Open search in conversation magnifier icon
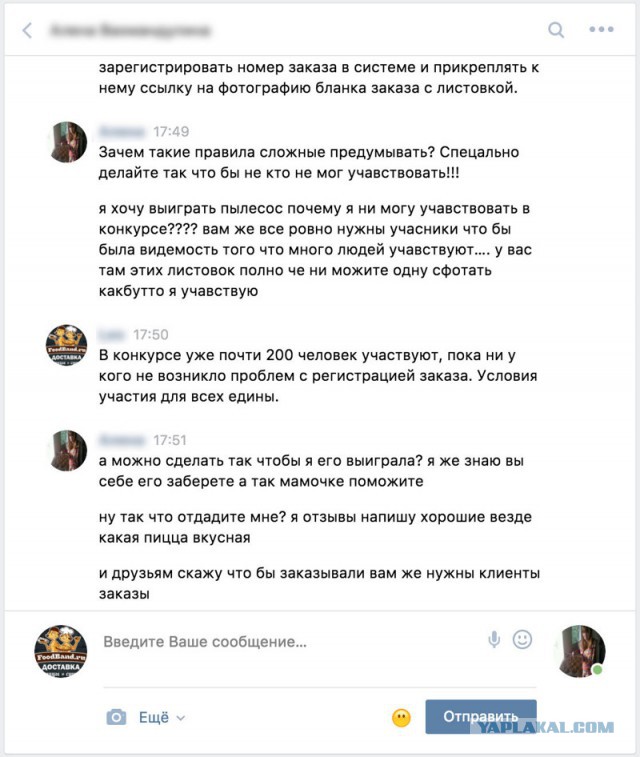Screen dimensions: 640x757 556,30
